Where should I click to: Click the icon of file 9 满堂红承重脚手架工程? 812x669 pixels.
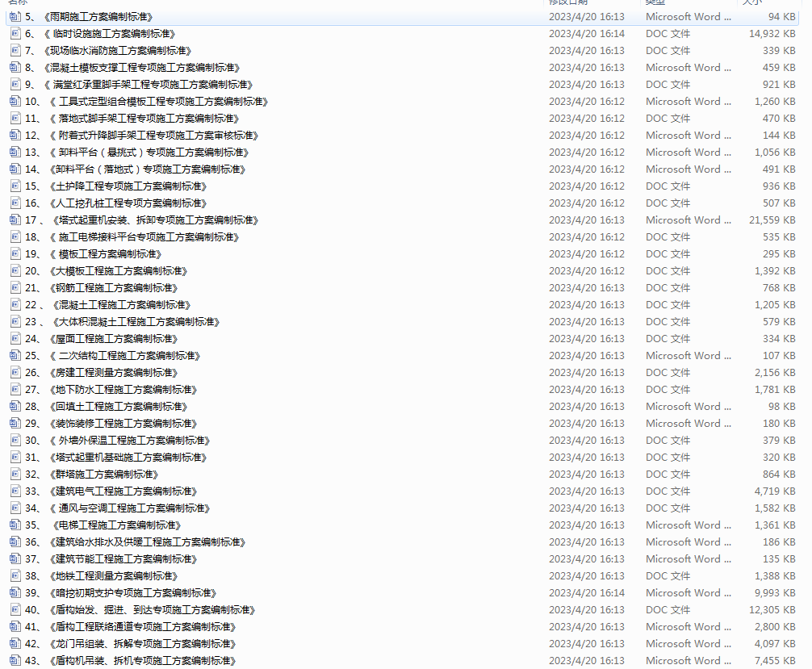(x=15, y=85)
